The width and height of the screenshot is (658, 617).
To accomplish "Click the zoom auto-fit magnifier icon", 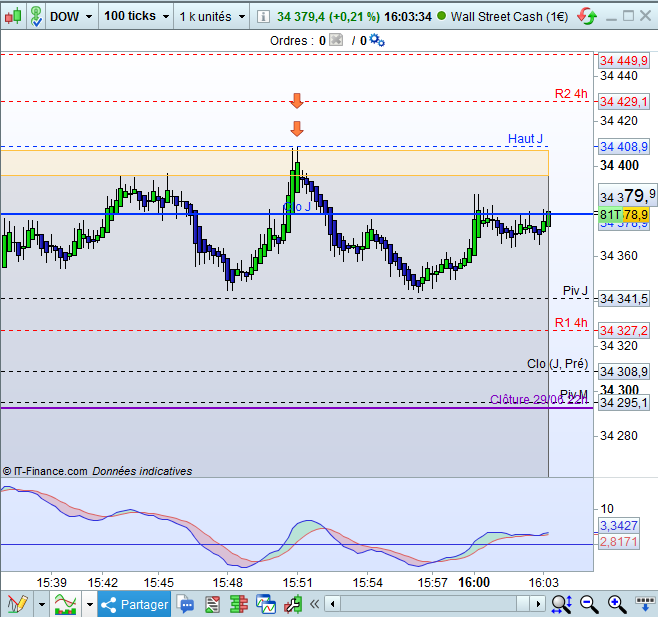I will [x=561, y=604].
